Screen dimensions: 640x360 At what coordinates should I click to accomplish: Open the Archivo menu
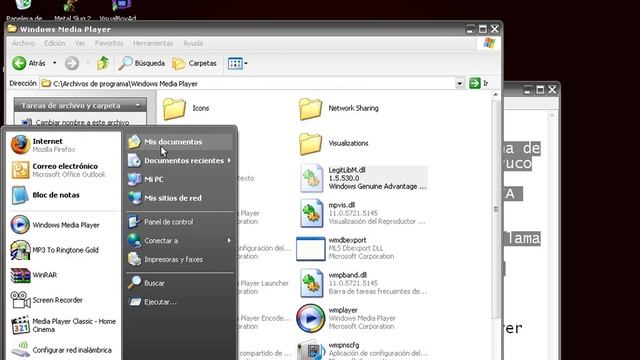pos(23,43)
